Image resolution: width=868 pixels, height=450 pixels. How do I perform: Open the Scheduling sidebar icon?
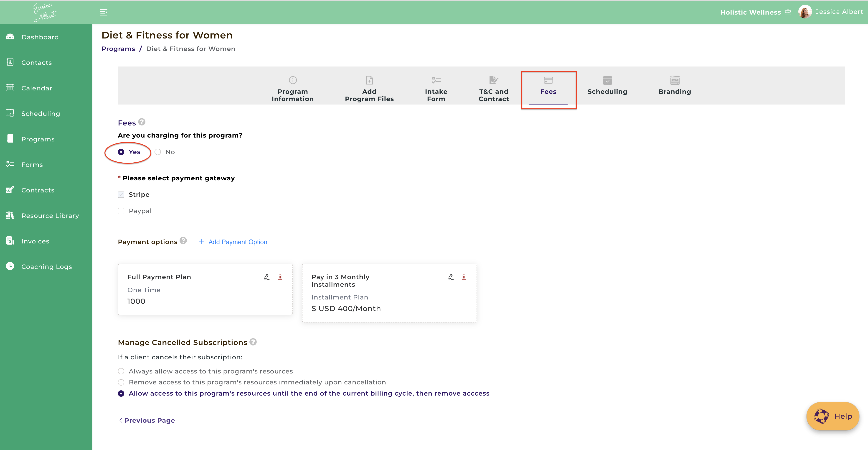click(10, 113)
